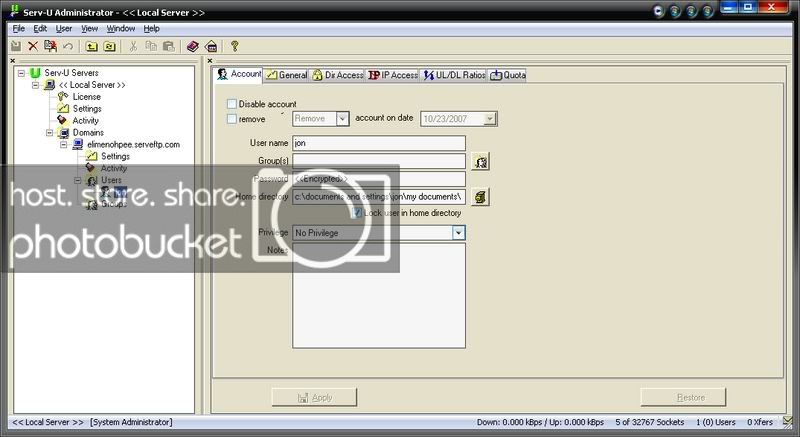Image resolution: width=800 pixels, height=437 pixels.
Task: Click the status bar icon at far right
Action: coord(787,421)
